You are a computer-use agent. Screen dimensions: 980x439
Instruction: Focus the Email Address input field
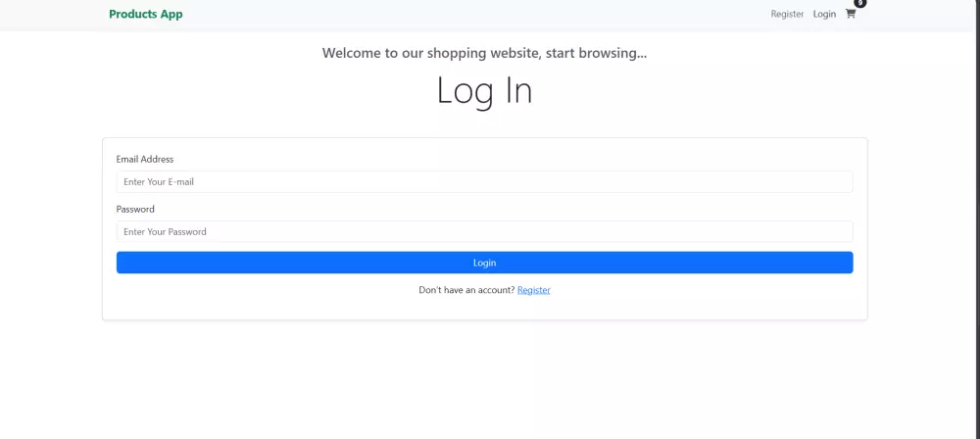pyautogui.click(x=484, y=182)
